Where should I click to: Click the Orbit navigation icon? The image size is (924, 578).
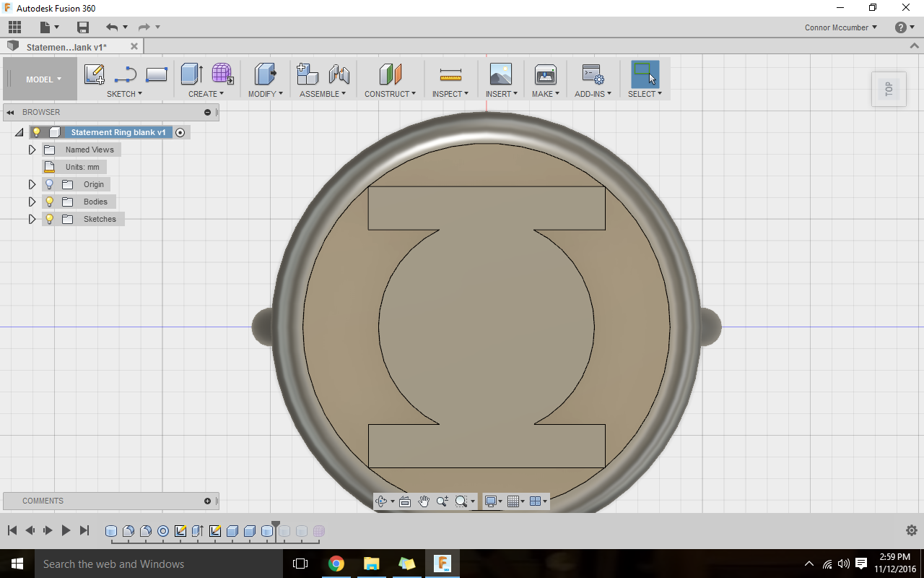(x=381, y=501)
